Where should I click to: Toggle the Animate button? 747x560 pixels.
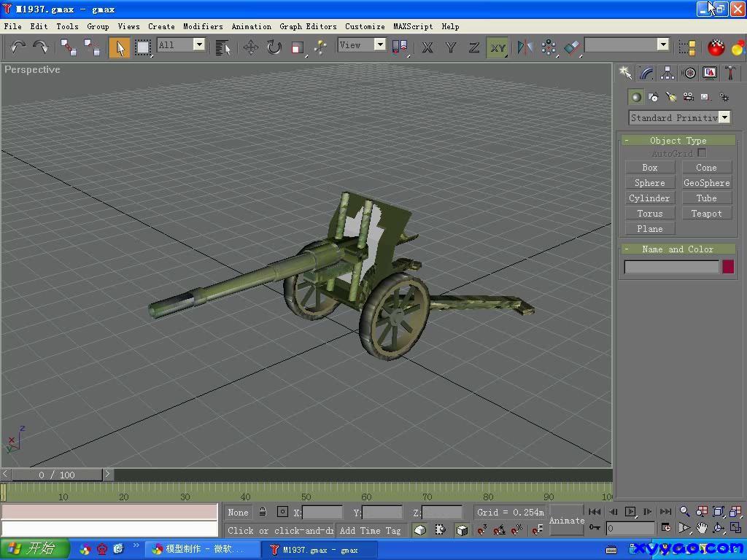coord(567,520)
